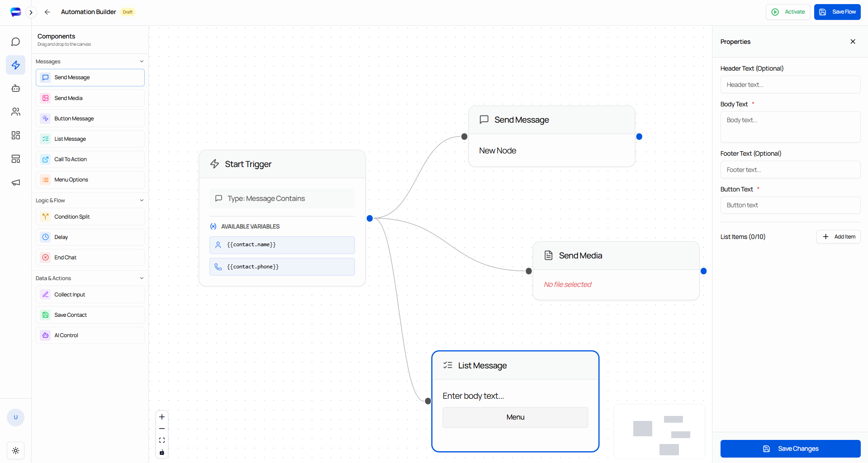The image size is (868, 463).
Task: Close the Properties panel
Action: pyautogui.click(x=853, y=42)
